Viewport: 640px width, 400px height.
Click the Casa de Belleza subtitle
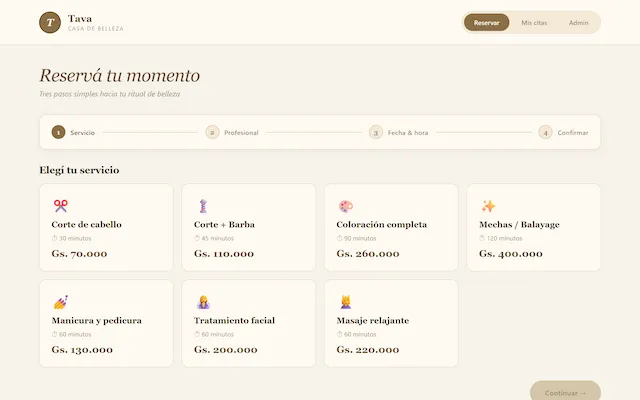pyautogui.click(x=96, y=29)
